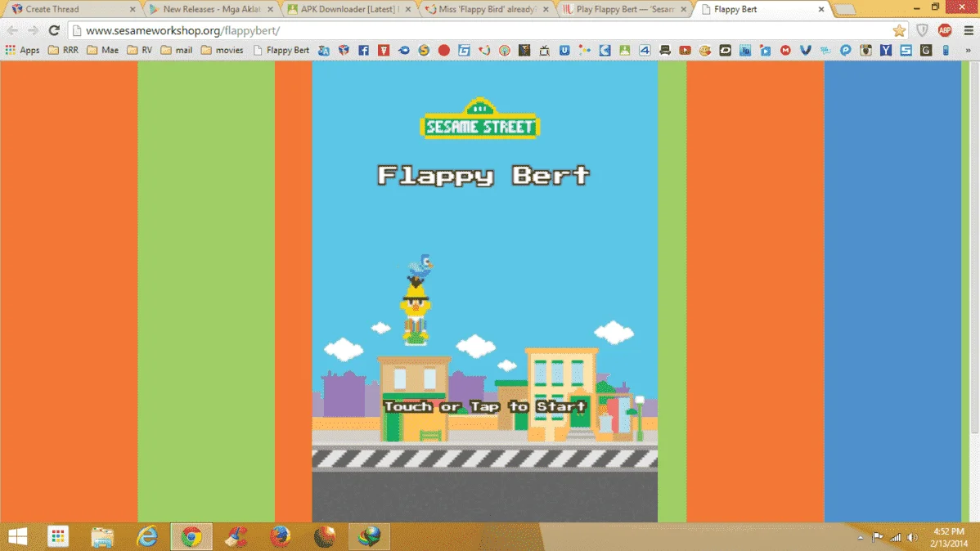
Task: Open the dark G bookmark icon
Action: click(926, 50)
